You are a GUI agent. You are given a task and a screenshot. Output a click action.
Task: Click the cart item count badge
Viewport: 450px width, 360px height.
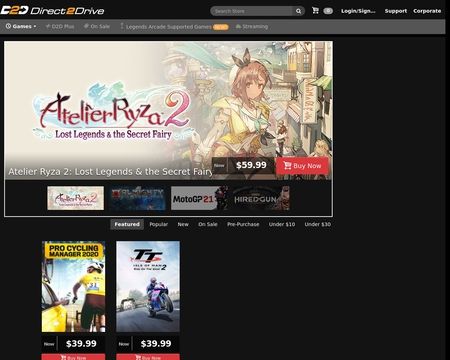328,11
